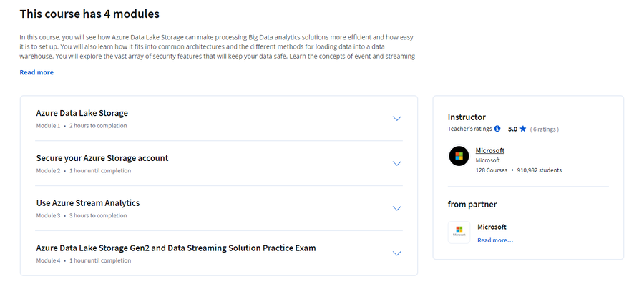Click Read more… under partner Microsoft

tap(495, 240)
